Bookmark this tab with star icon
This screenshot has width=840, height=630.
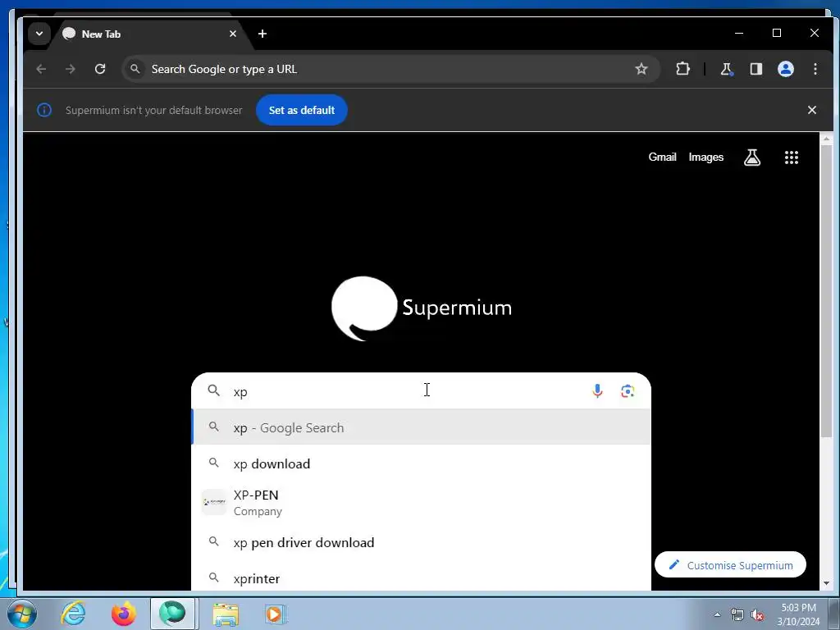coord(641,69)
